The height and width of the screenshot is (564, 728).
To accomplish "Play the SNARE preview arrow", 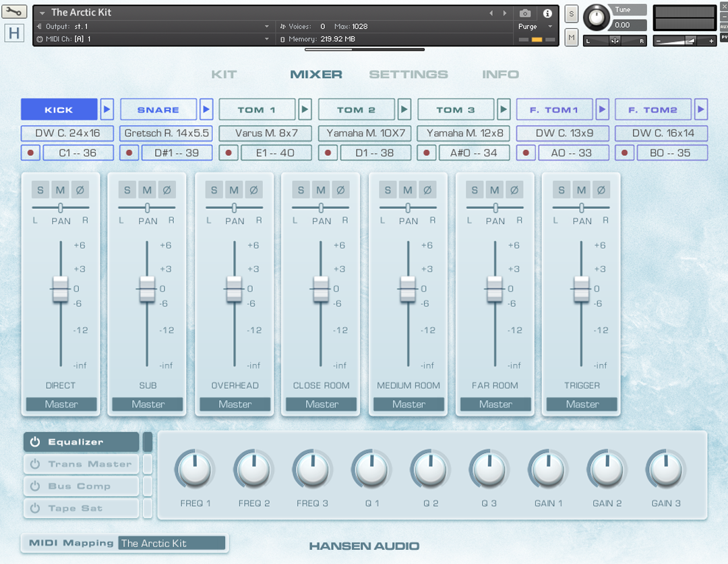I will (206, 109).
